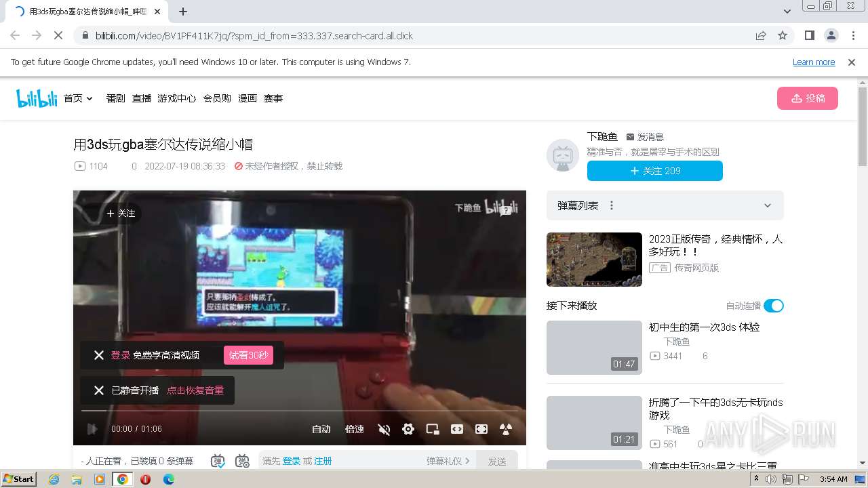Click Learn more about Chrome updates
Viewport: 868px width, 488px height.
(814, 62)
